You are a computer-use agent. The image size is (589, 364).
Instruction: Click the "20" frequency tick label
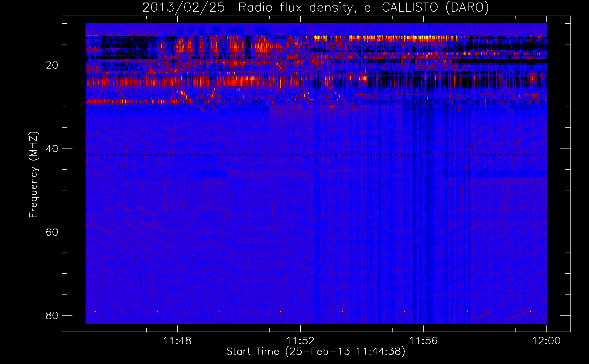[52, 66]
